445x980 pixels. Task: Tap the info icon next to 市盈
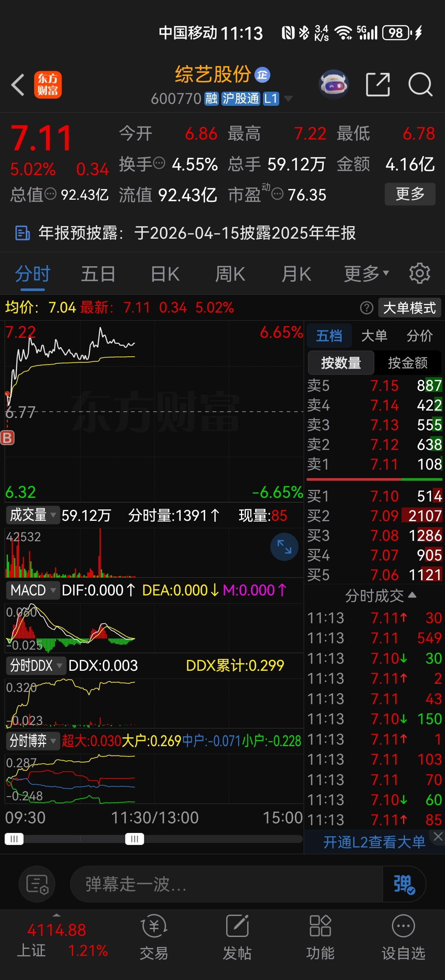click(x=277, y=194)
